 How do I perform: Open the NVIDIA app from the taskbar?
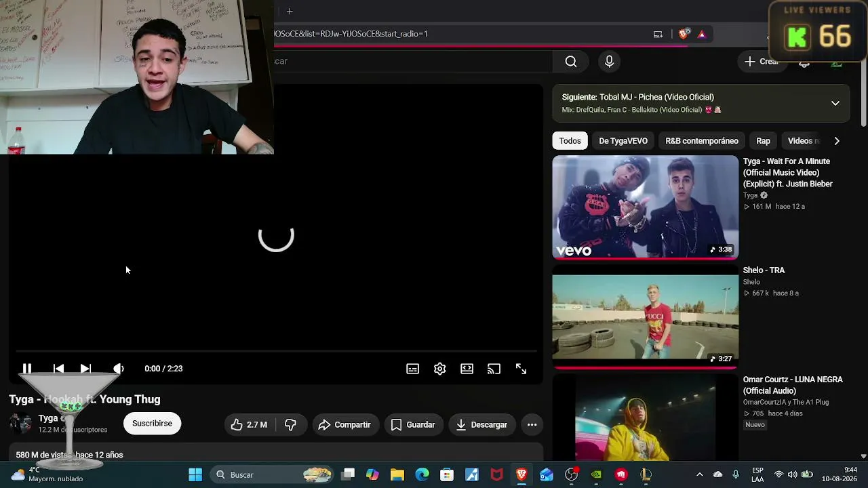[x=596, y=474]
